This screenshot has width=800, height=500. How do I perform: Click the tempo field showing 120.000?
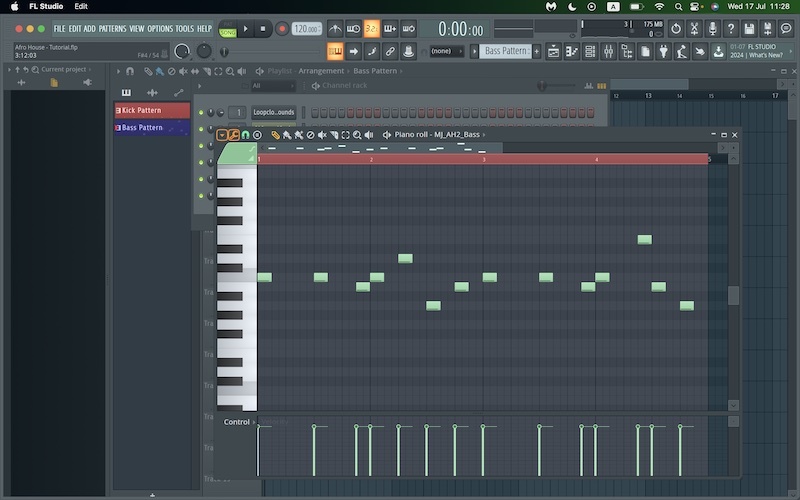[x=306, y=29]
